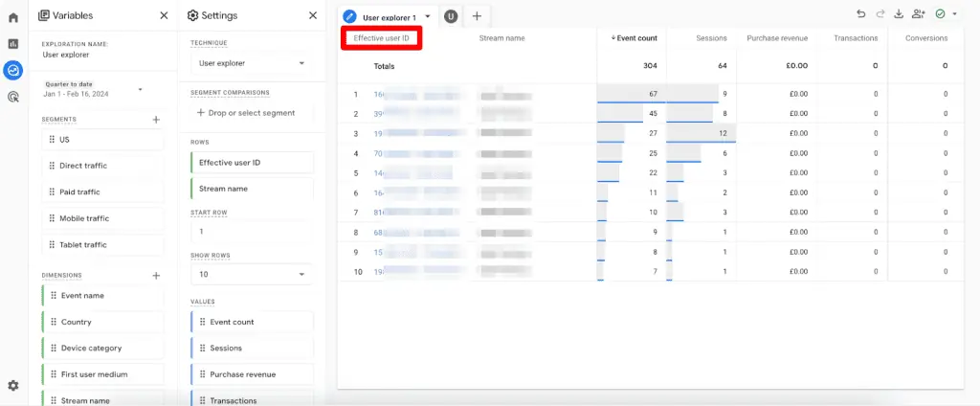
Task: Click Stream name row chip in Settings
Action: (252, 189)
